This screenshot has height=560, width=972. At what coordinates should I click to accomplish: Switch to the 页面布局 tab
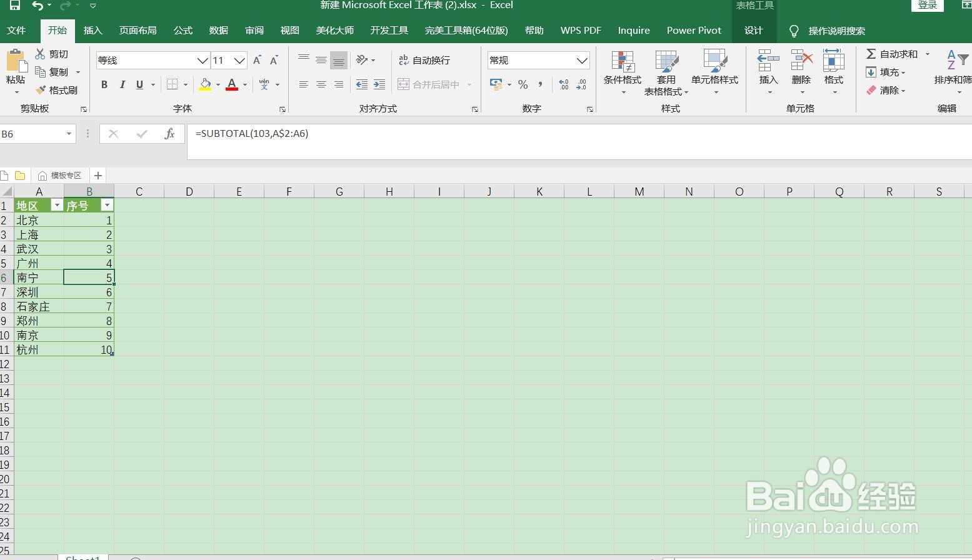coord(138,31)
